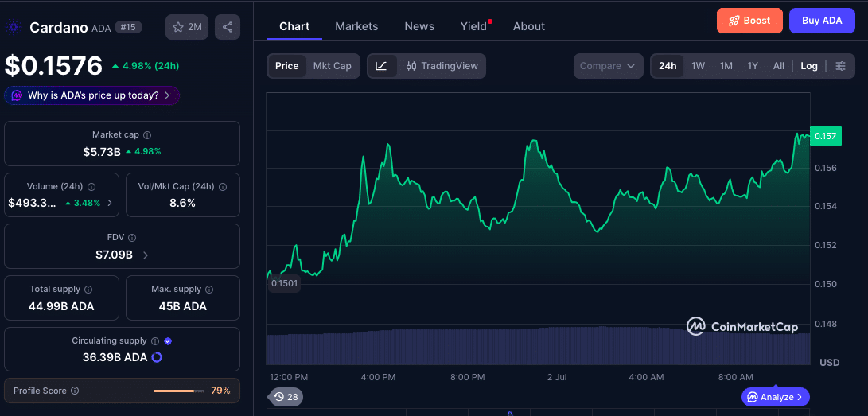This screenshot has height=416, width=868.
Task: Select the Price toggle
Action: pyautogui.click(x=286, y=66)
